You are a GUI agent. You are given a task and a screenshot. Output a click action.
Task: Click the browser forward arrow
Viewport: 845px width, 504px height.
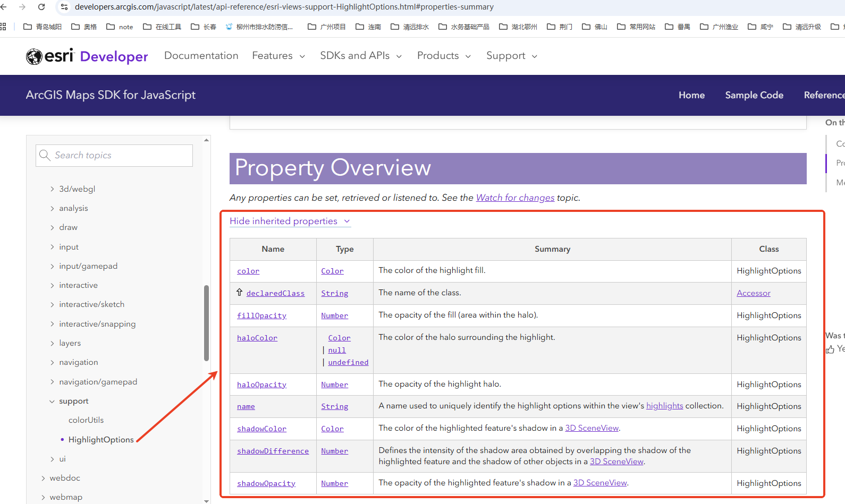point(22,7)
